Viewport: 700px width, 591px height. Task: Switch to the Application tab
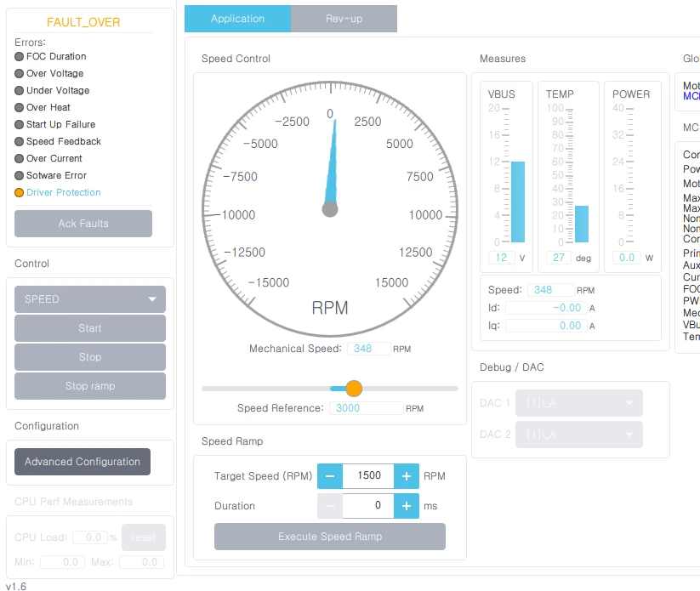point(237,19)
